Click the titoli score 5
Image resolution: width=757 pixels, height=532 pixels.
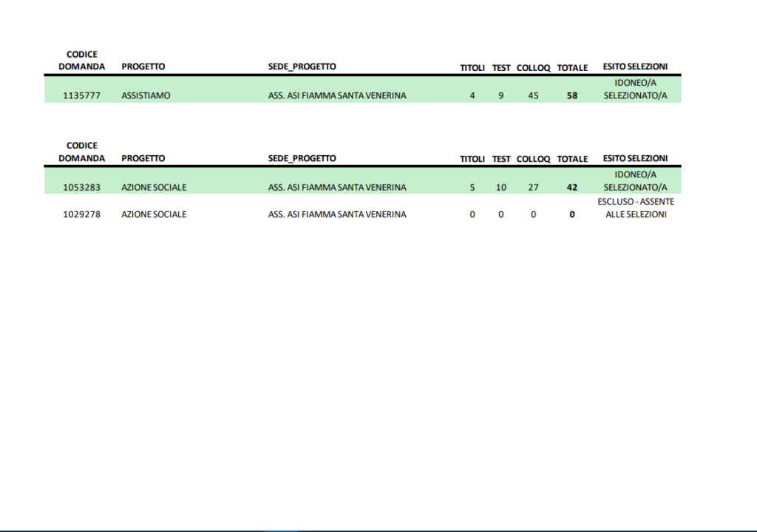point(472,188)
